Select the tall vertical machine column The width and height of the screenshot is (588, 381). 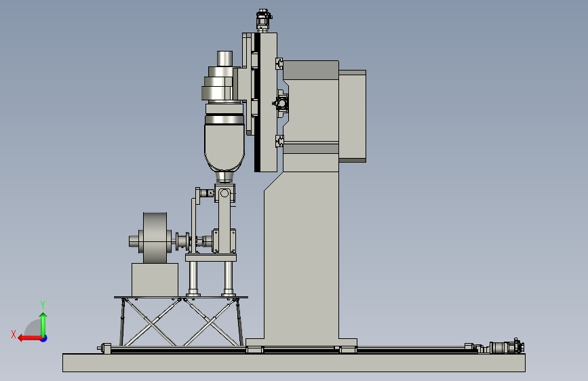(302, 255)
